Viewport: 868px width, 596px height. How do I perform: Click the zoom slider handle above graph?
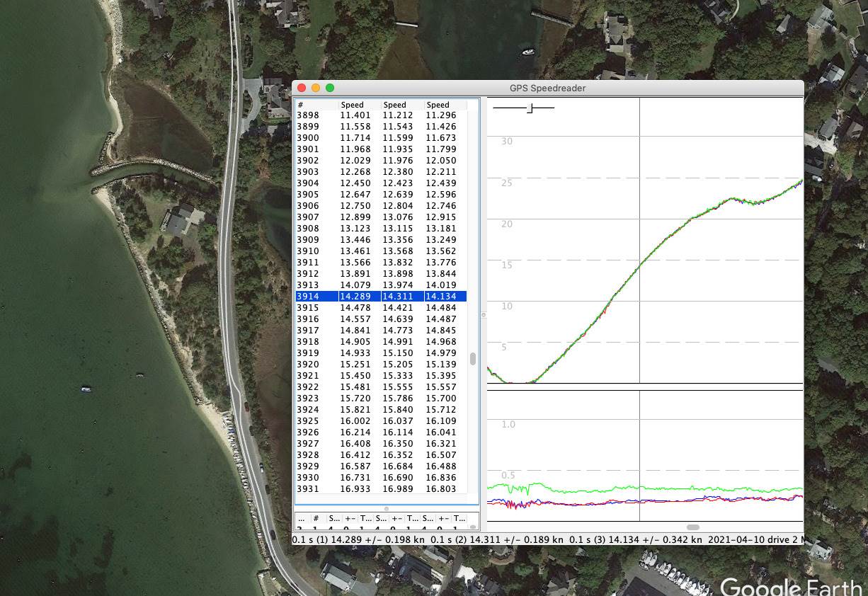[x=530, y=108]
